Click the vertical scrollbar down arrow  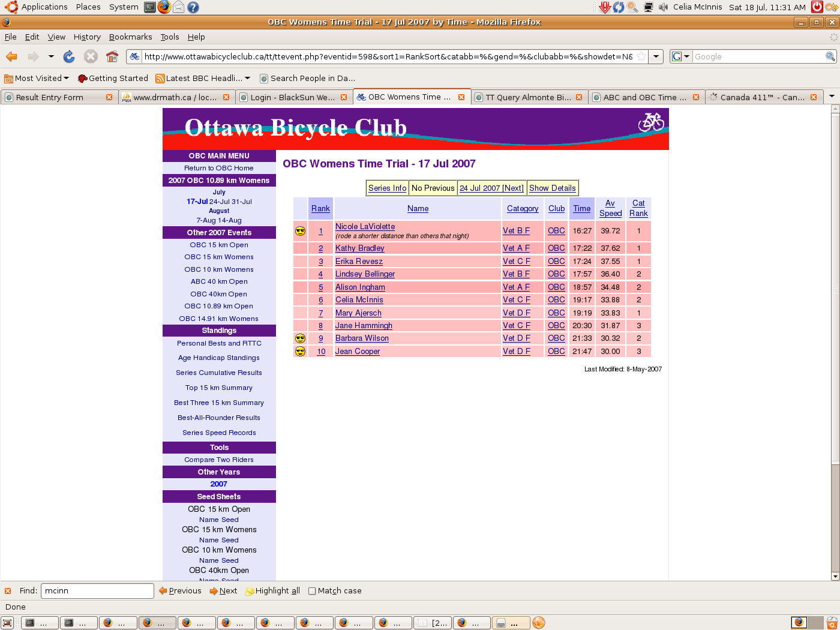click(835, 576)
